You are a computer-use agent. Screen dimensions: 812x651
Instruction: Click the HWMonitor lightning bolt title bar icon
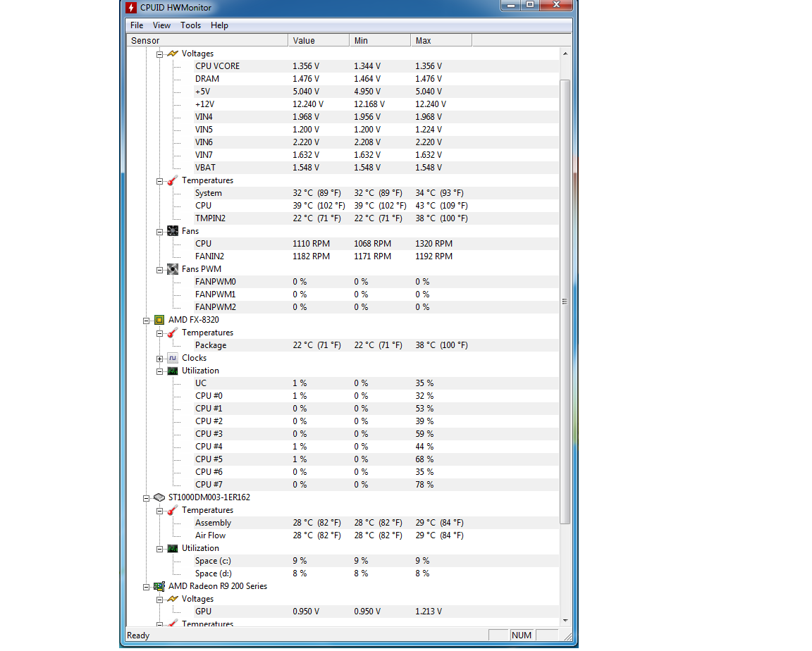point(131,8)
